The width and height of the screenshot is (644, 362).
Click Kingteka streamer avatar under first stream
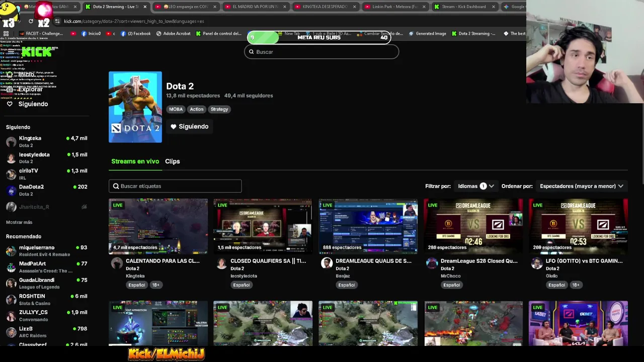117,263
